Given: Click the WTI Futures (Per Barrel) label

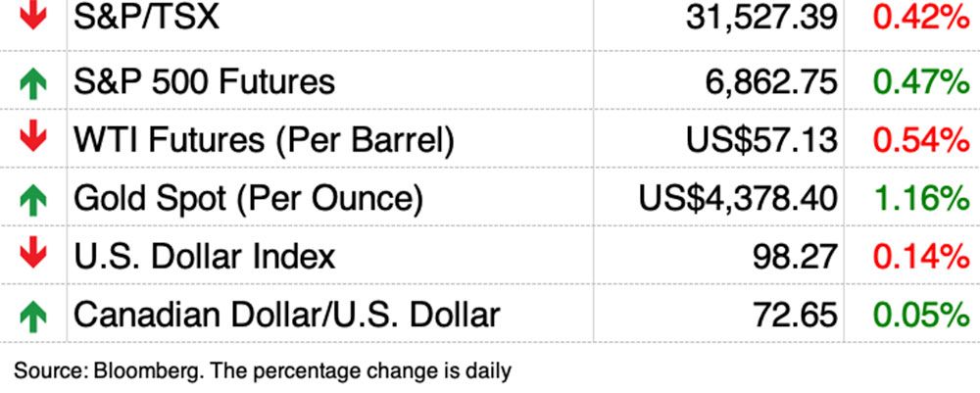Looking at the screenshot, I should (264, 140).
